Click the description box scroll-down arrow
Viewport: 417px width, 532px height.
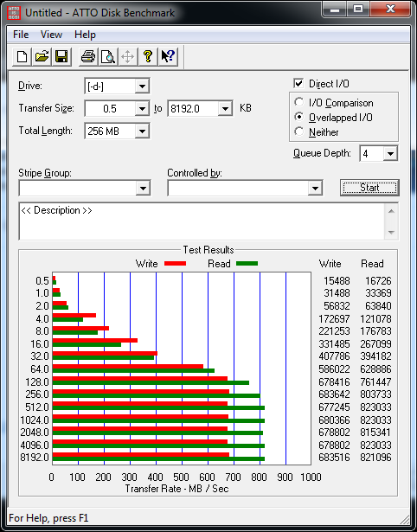tap(391, 233)
